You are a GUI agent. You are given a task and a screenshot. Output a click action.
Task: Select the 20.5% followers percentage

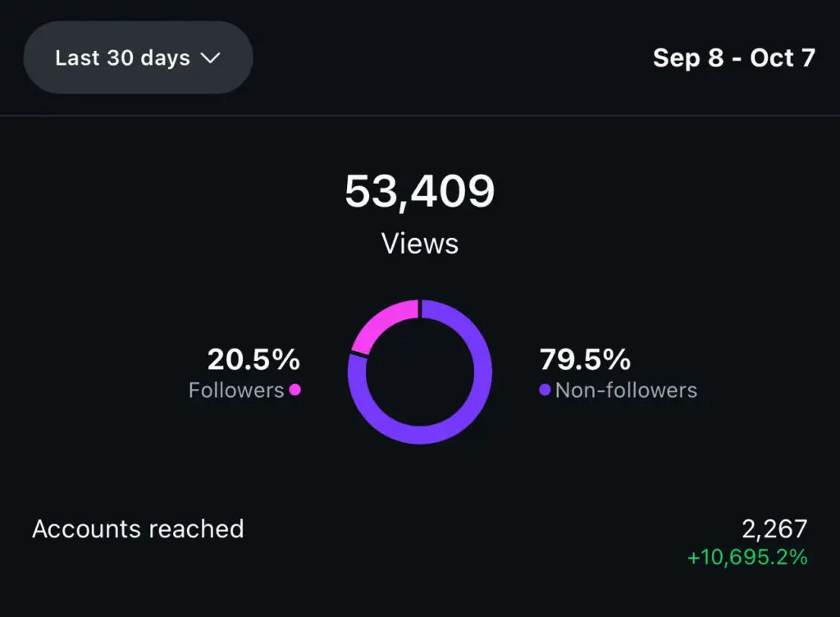(x=253, y=359)
